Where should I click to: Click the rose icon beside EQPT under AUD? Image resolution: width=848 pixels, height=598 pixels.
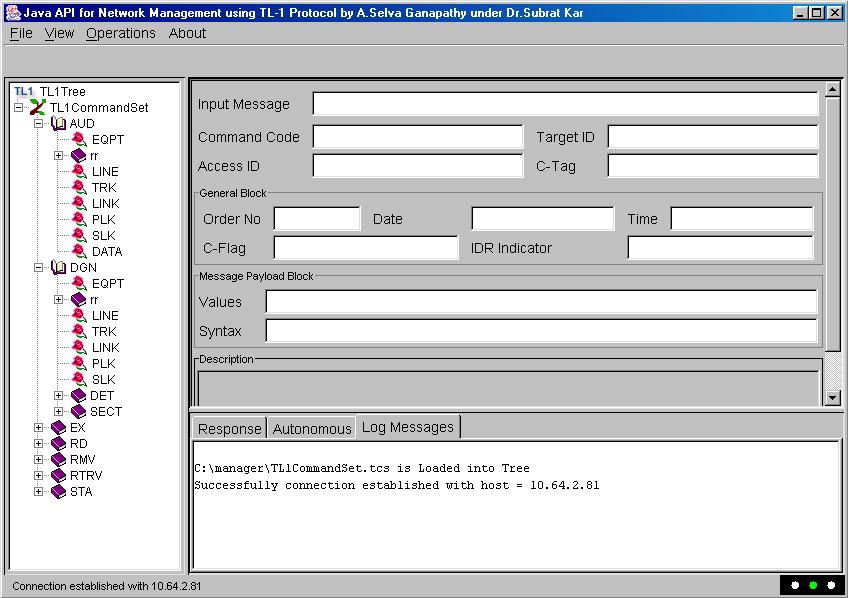click(x=79, y=139)
